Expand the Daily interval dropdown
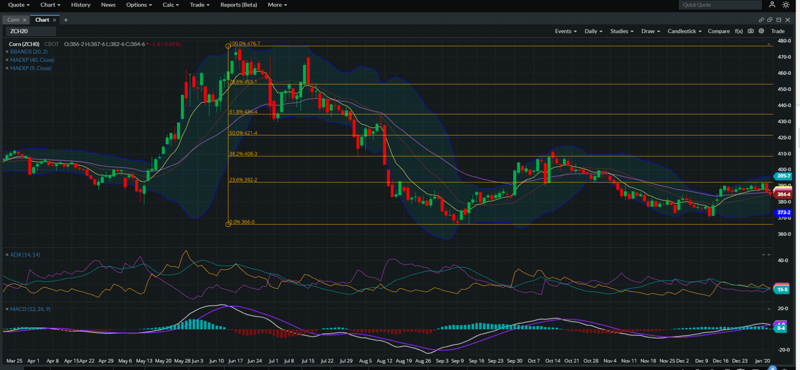The width and height of the screenshot is (800, 370). (x=594, y=31)
